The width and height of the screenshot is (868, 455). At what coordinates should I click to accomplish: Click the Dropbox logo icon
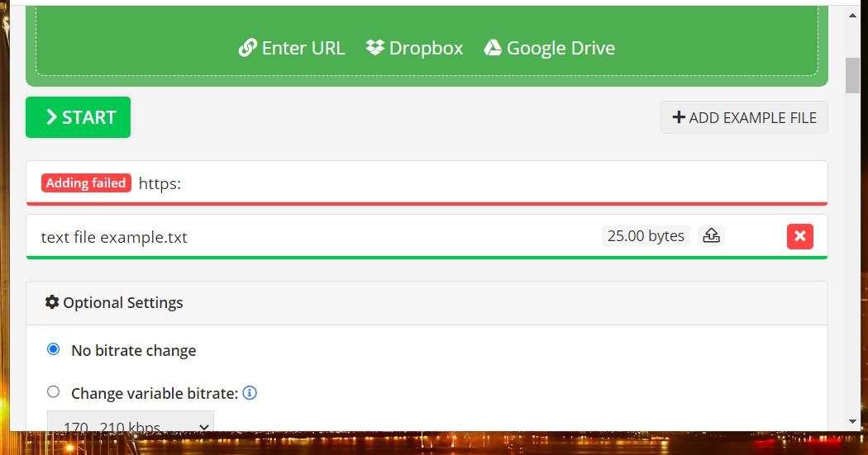click(374, 48)
